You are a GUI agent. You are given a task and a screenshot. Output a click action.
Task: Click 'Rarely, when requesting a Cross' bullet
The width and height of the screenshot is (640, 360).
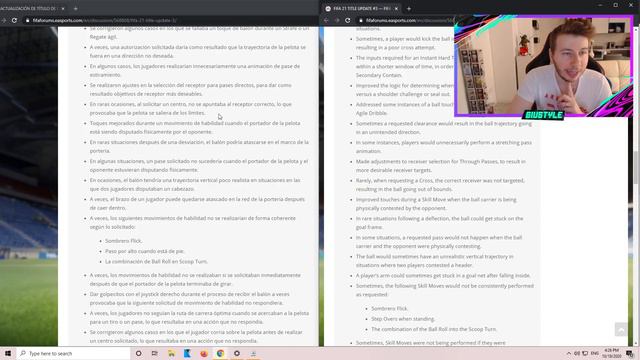(x=440, y=184)
